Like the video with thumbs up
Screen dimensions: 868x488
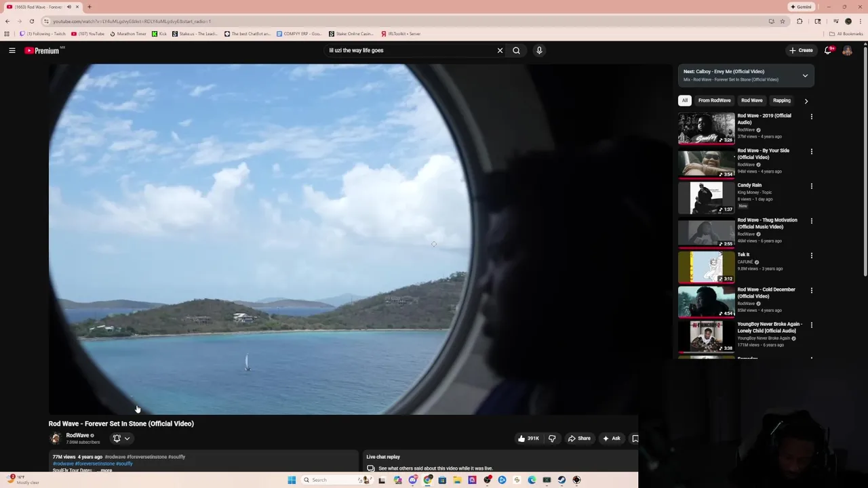(528, 439)
